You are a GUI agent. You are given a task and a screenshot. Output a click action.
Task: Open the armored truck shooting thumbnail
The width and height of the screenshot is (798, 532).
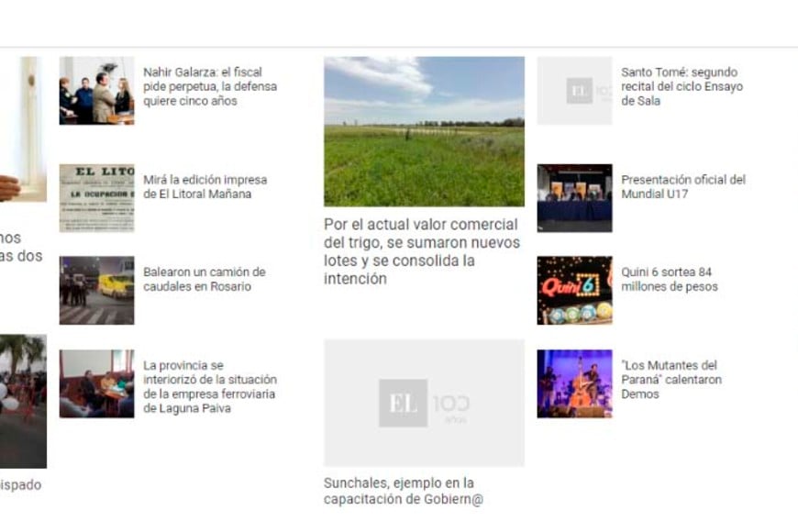(96, 290)
